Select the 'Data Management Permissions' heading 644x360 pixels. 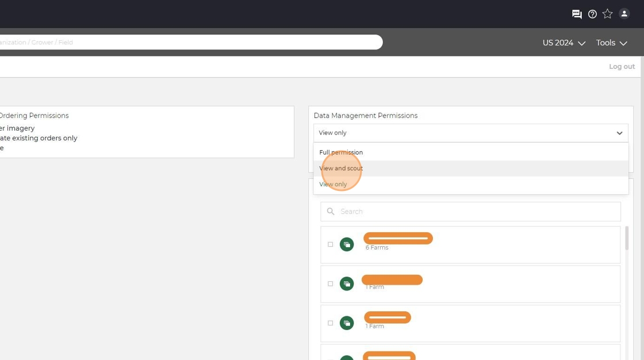pos(366,116)
